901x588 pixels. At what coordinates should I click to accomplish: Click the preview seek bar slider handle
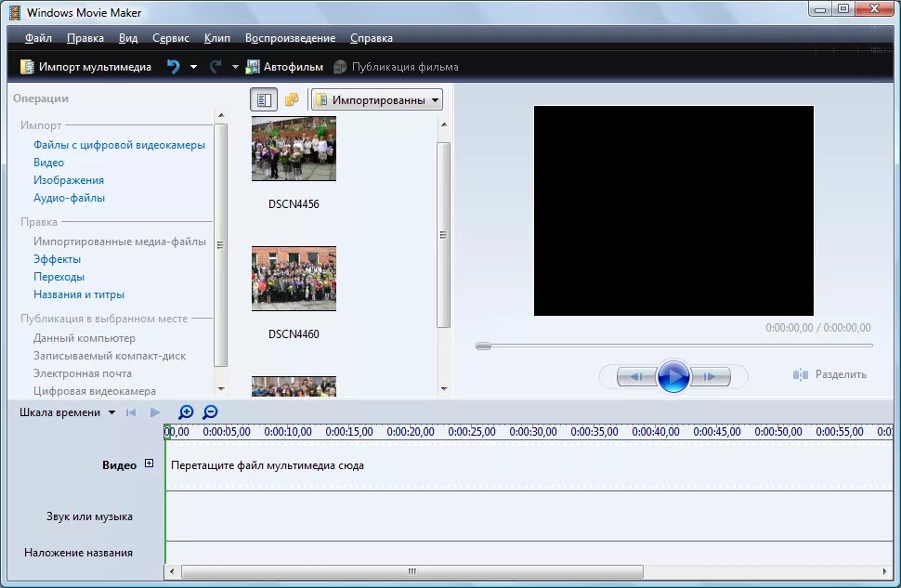click(483, 346)
